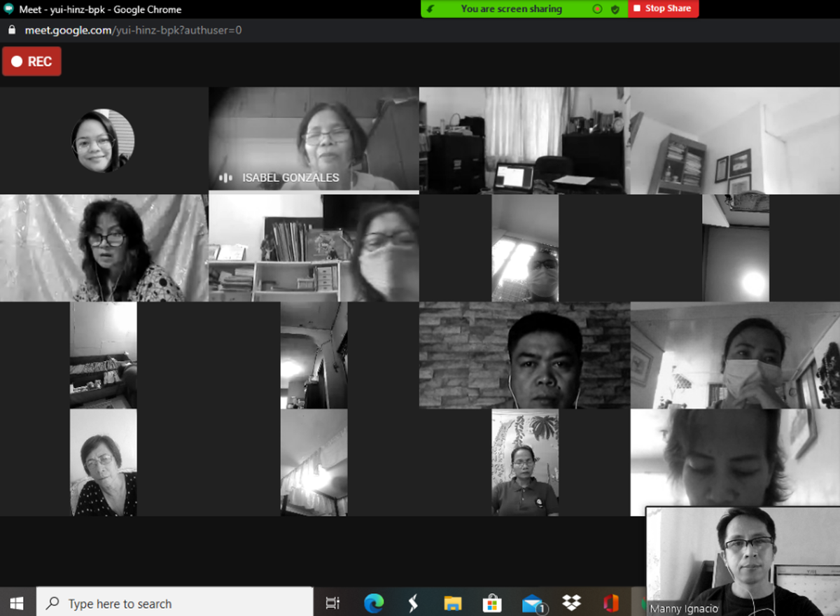This screenshot has height=616, width=840.
Task: Select the close-up face looking down tile
Action: tap(735, 458)
